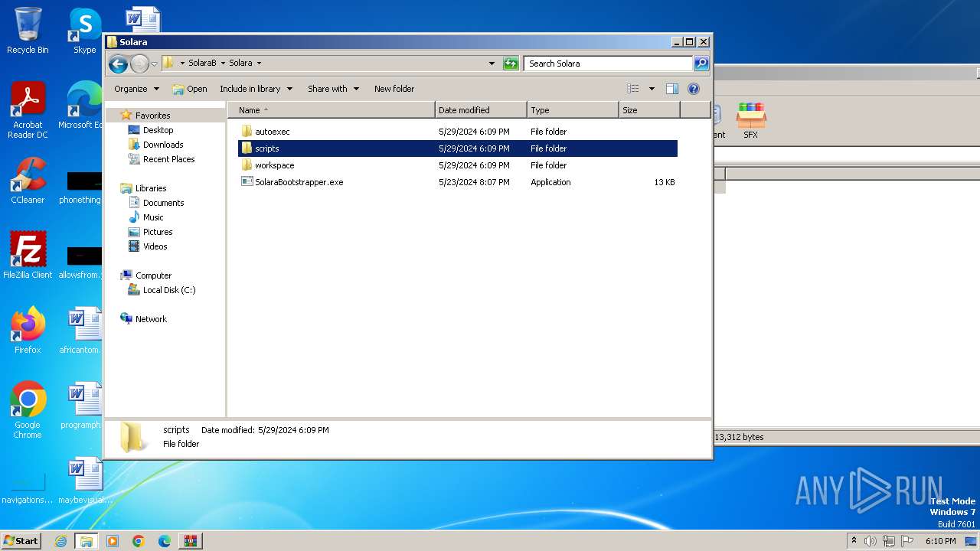Click the Back navigation arrow in Explorer
The width and height of the screenshot is (980, 551).
click(x=118, y=64)
